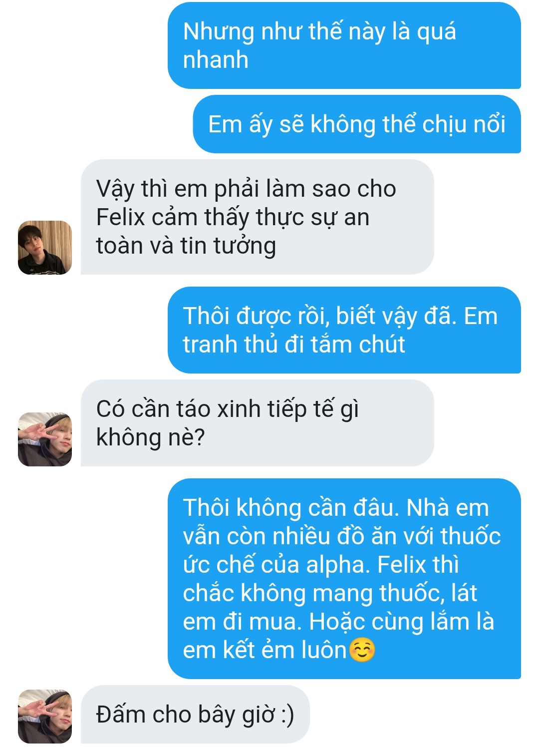539x756 pixels.
Task: Select the 'Có cần táo xinh tiếp tế' message
Action: [258, 423]
